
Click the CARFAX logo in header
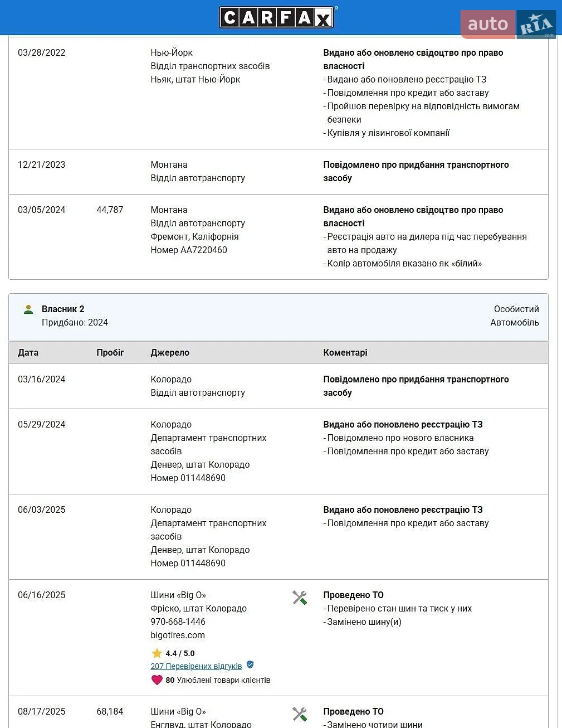(x=277, y=17)
